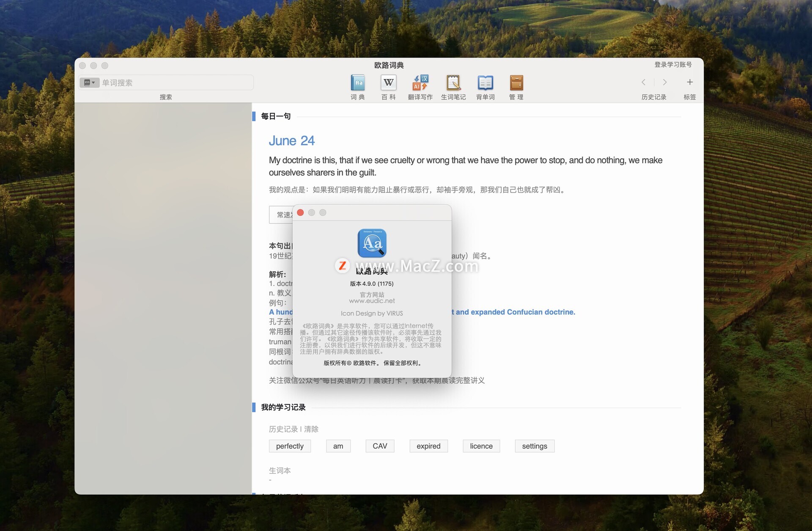Screen dimensions: 812x531
Task: Click 登录学习账号 login link
Action: pos(673,64)
